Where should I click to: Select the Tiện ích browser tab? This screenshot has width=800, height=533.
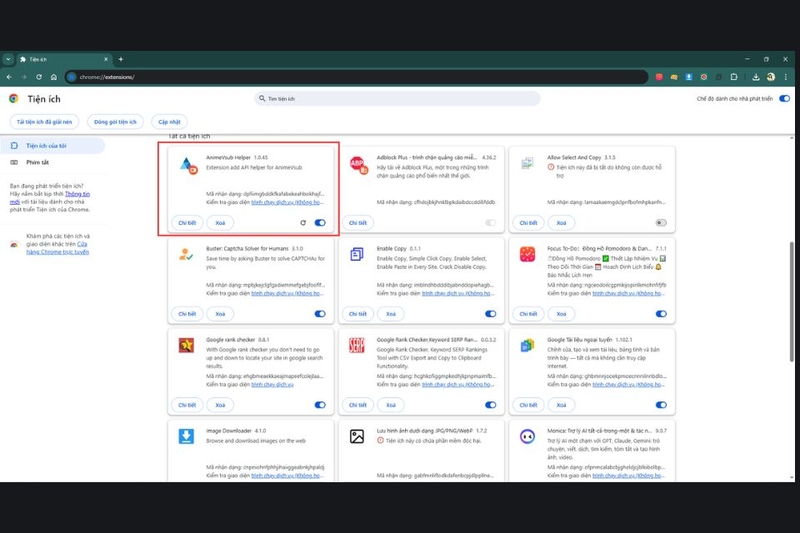pos(64,59)
